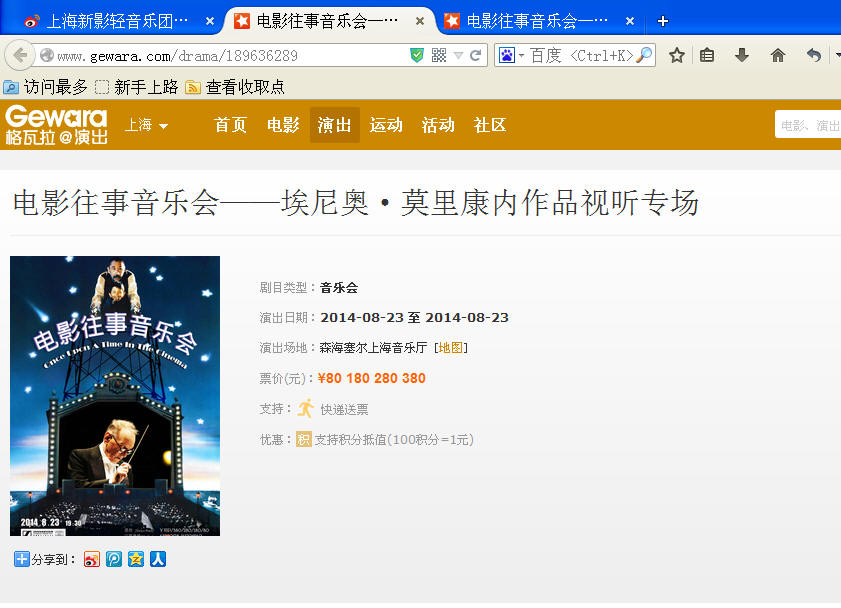Open the 查看收取点 bookmark
This screenshot has width=841, height=608.
(235, 87)
